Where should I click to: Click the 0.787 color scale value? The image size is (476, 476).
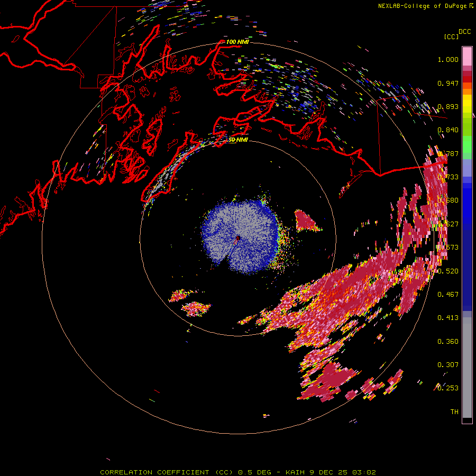[x=448, y=153]
